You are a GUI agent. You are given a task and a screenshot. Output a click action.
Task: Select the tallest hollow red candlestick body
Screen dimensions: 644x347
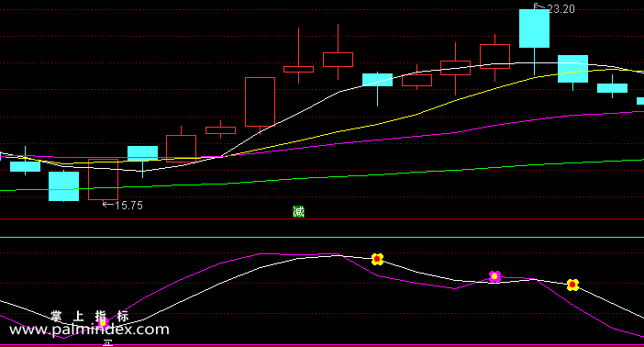coord(260,102)
